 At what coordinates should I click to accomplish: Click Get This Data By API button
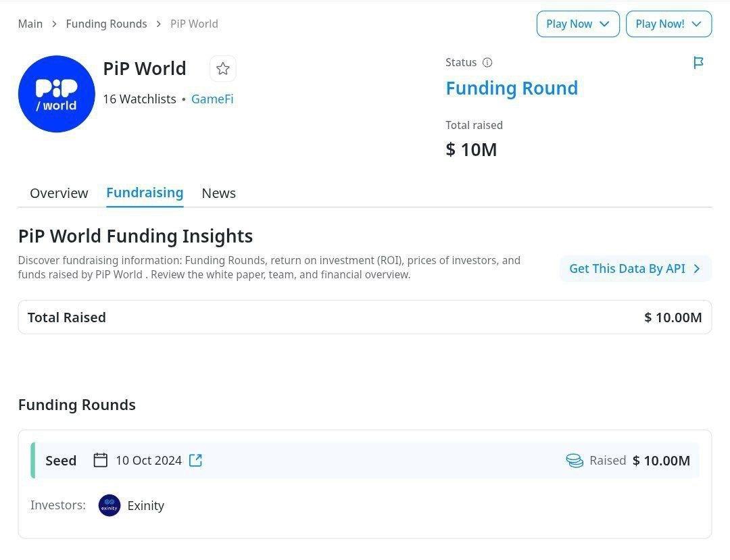[635, 268]
